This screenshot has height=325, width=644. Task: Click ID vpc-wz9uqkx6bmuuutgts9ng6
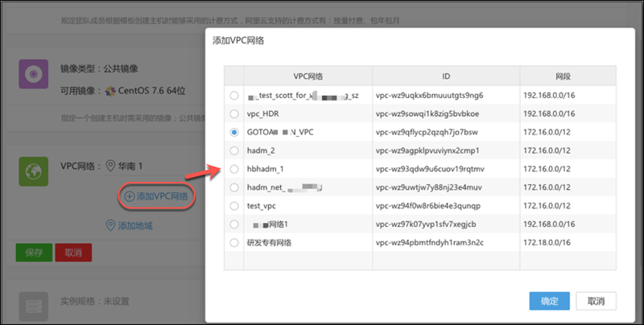[429, 96]
